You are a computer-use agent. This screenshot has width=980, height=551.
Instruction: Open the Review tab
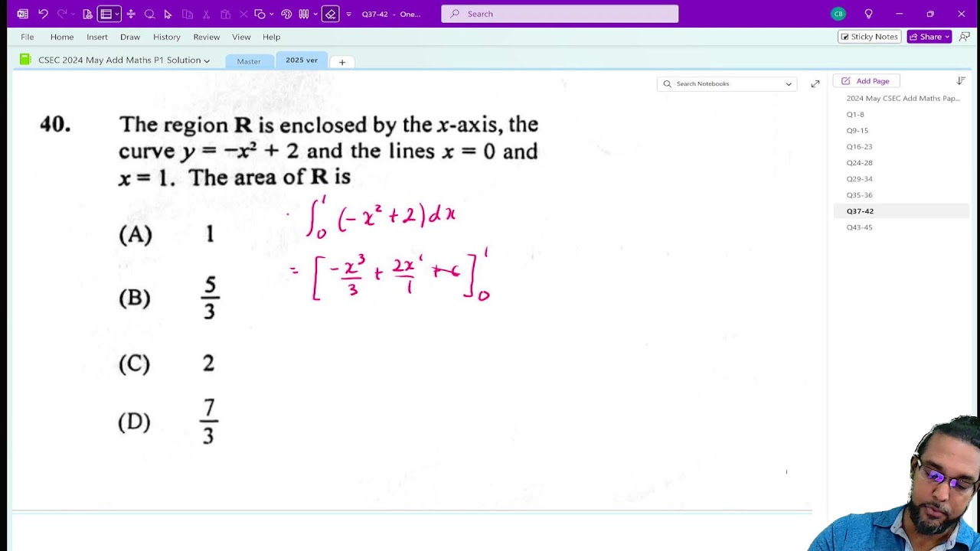coord(207,37)
